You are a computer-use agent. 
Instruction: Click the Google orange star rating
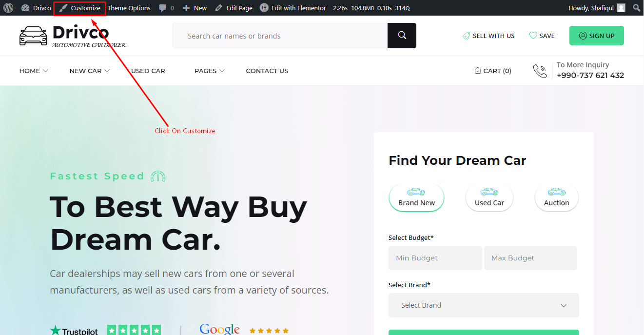coord(269,331)
